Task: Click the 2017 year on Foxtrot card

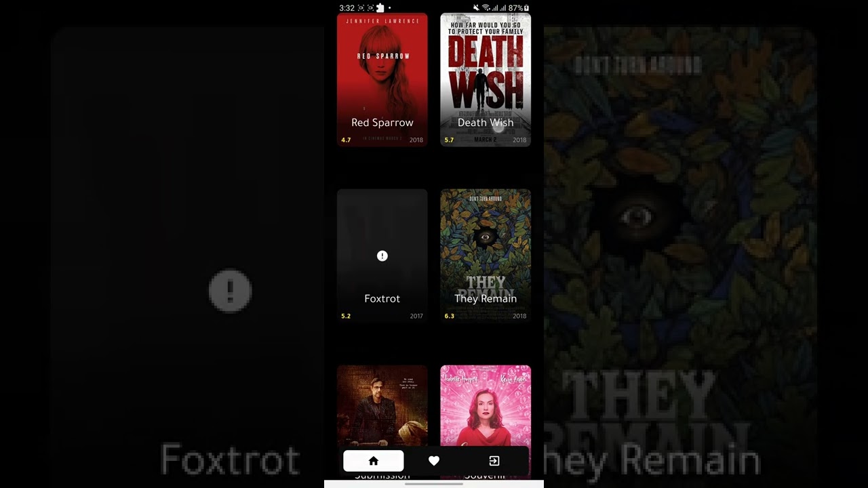Action: click(416, 317)
